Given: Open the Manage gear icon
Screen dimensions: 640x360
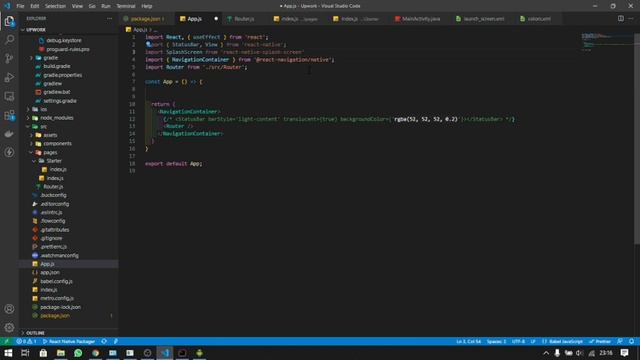Looking at the screenshot, I should [9, 327].
